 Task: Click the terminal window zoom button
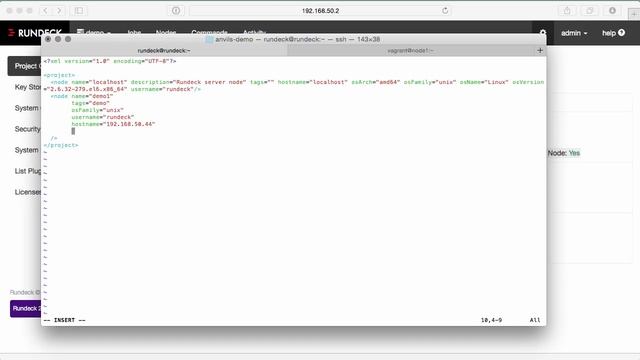click(68, 39)
